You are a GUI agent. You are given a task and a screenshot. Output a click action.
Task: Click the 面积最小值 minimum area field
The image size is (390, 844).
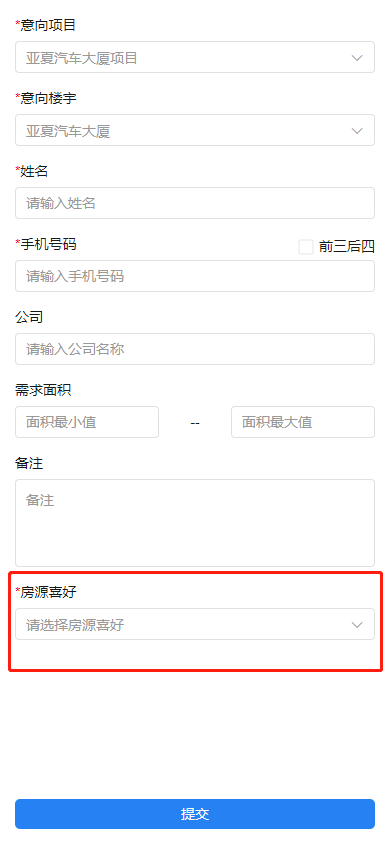point(87,422)
